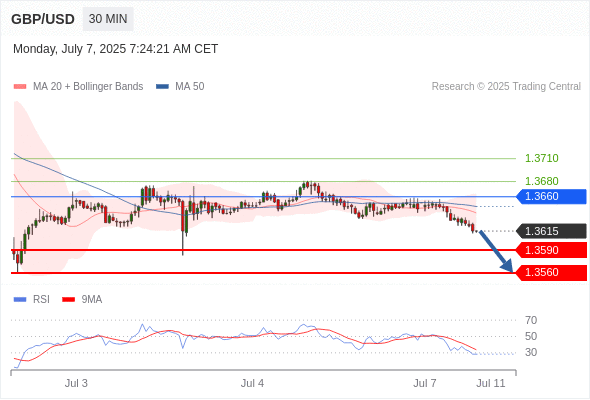The height and width of the screenshot is (400, 590).
Task: Open the Research © 2025 Trading Central link
Action: point(506,87)
